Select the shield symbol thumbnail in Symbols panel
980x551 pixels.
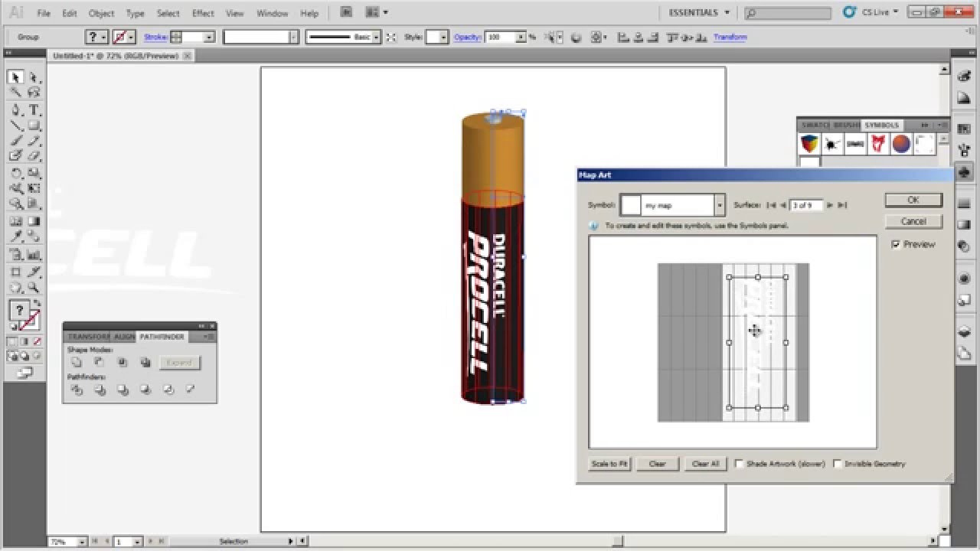coord(809,143)
